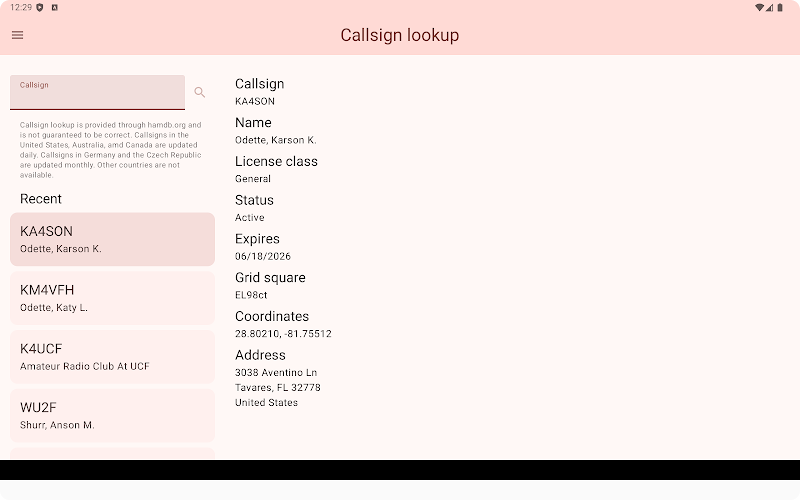Click the hamdb.org disclaimer text
Image resolution: width=800 pixels, height=500 pixels.
(112, 150)
